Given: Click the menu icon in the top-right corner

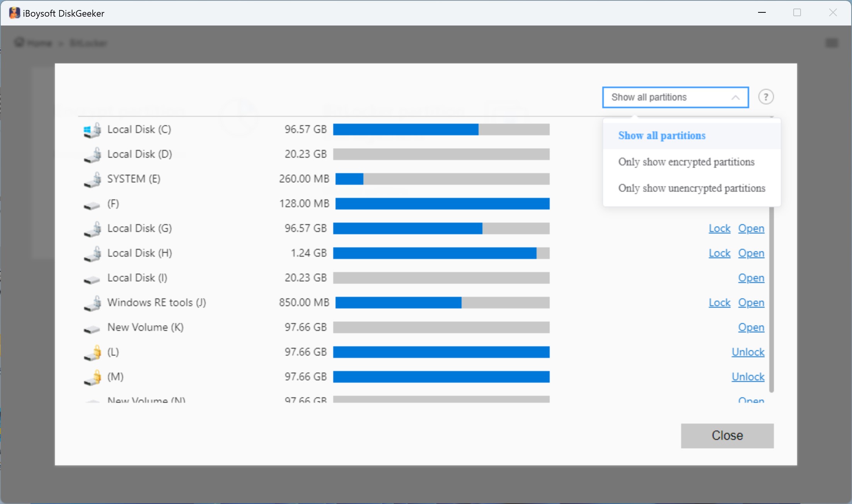Looking at the screenshot, I should point(832,43).
